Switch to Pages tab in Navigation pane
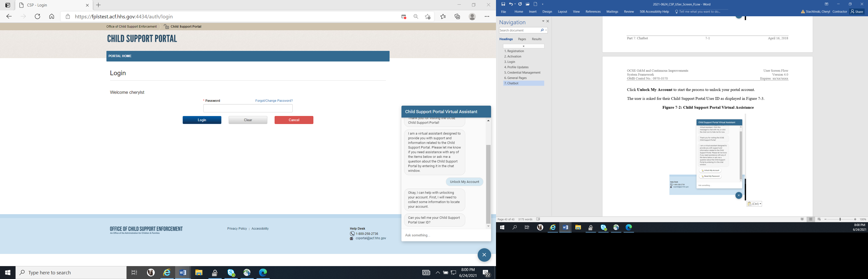 pos(522,39)
